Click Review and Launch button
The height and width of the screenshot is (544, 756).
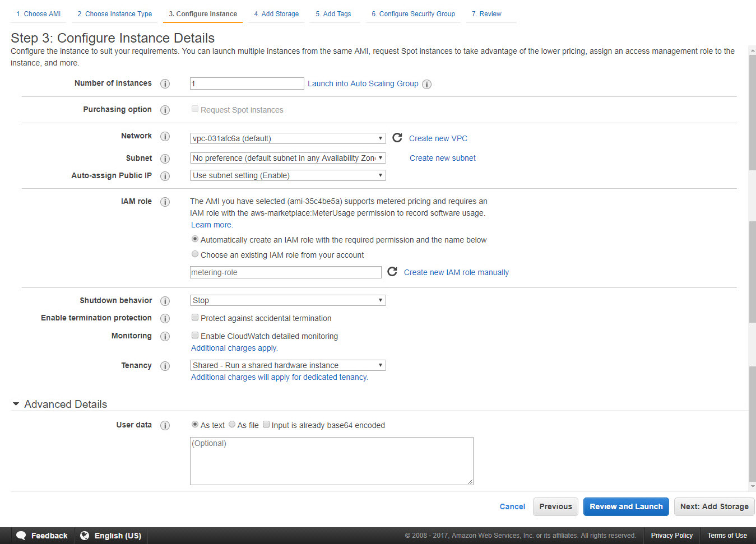coord(627,506)
